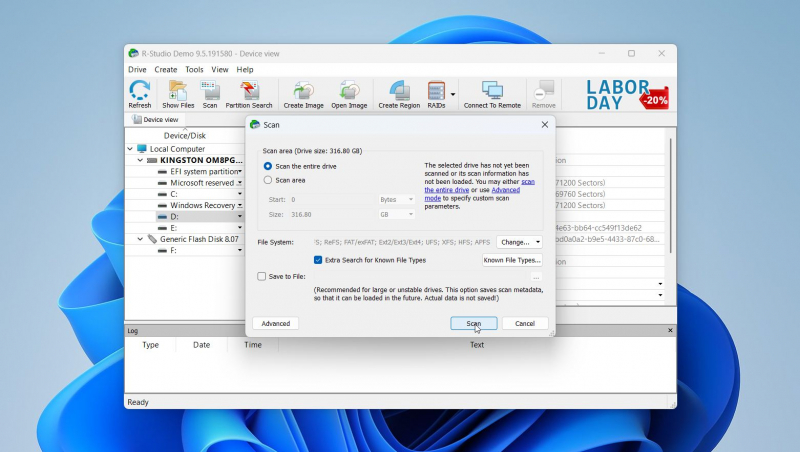The image size is (800, 452).
Task: Click the Open Image icon
Action: coord(349,94)
